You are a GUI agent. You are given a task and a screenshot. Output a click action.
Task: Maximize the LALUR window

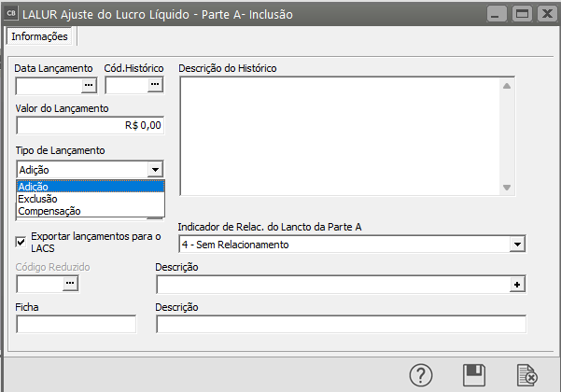coord(522,13)
